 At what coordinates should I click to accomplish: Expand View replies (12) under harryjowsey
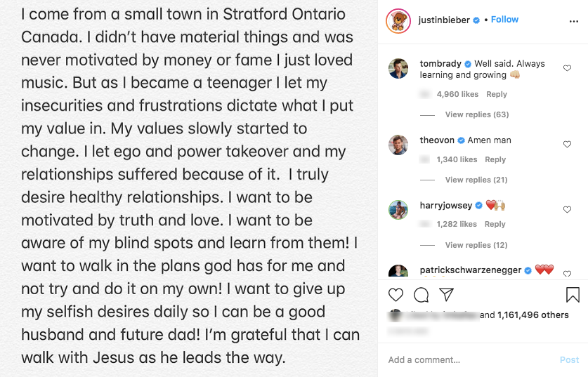pos(476,245)
